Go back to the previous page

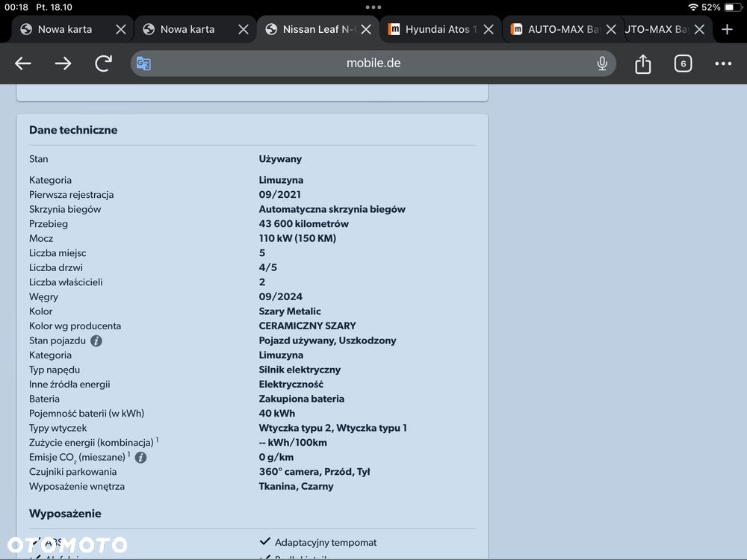tap(23, 63)
